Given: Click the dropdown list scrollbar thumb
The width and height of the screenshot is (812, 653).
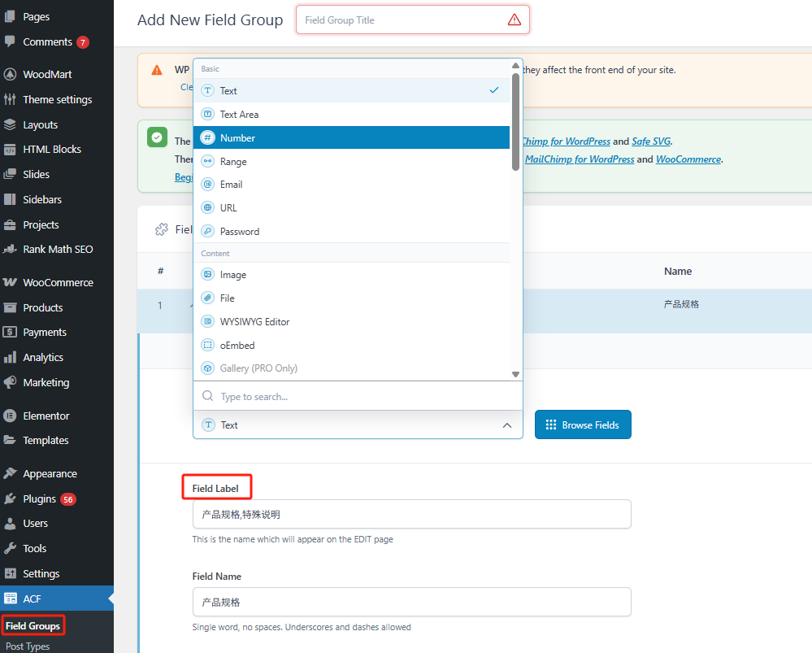Looking at the screenshot, I should point(515,122).
